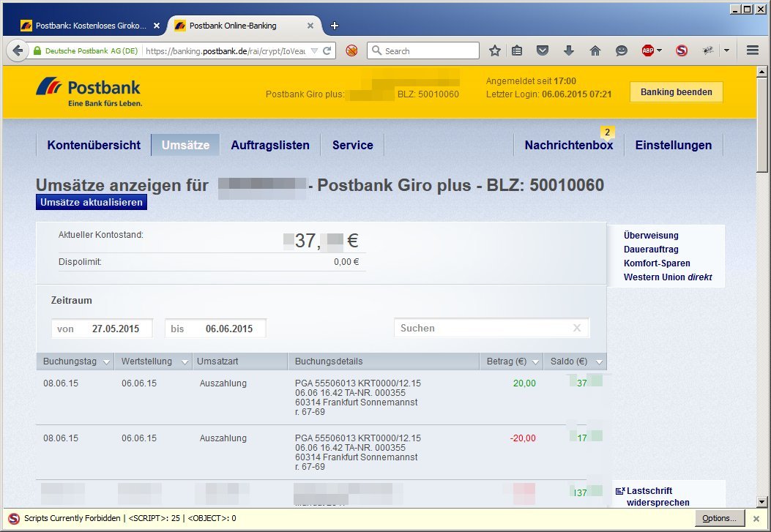Click the Suchen search field
The height and width of the screenshot is (532, 771).
point(492,328)
